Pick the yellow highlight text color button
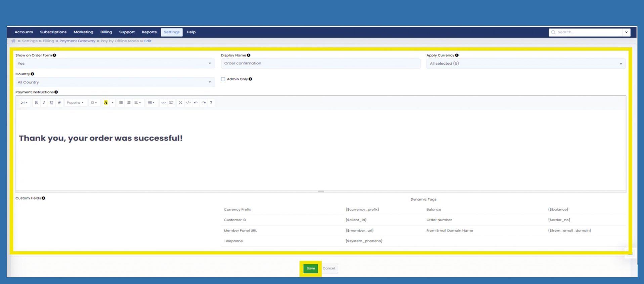Image resolution: width=644 pixels, height=284 pixels. 106,103
